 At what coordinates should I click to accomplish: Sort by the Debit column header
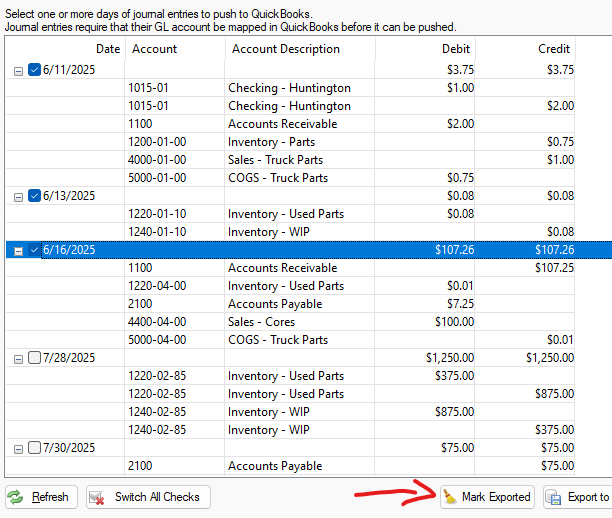(456, 49)
